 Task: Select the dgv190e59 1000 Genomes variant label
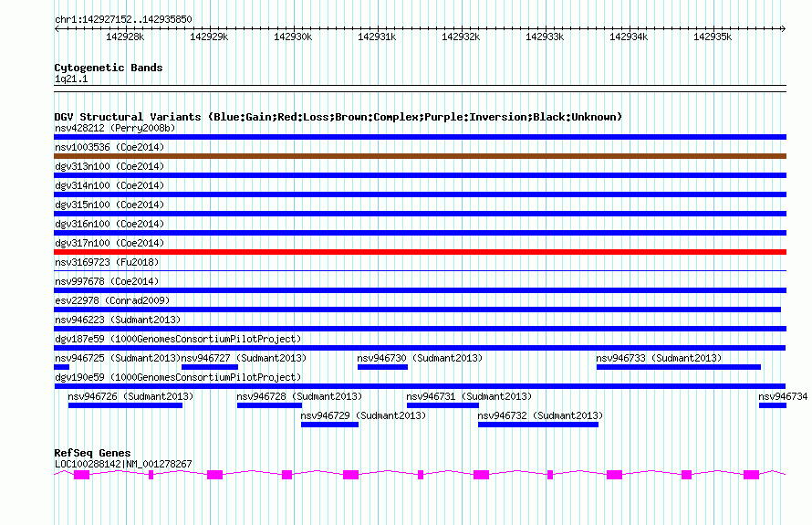pos(178,377)
